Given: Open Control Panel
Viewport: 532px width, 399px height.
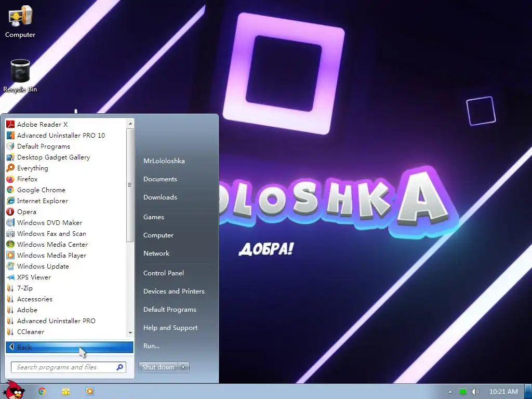Looking at the screenshot, I should [164, 273].
